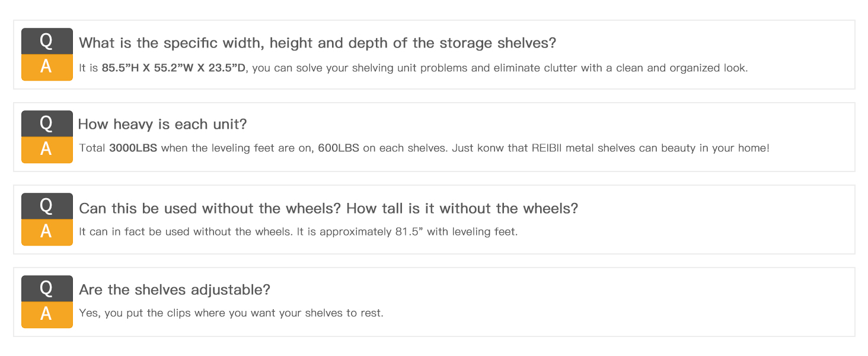Click the Q icon next to "Are the shelves adjustable?"
Image resolution: width=868 pixels, height=356 pixels.
click(47, 288)
